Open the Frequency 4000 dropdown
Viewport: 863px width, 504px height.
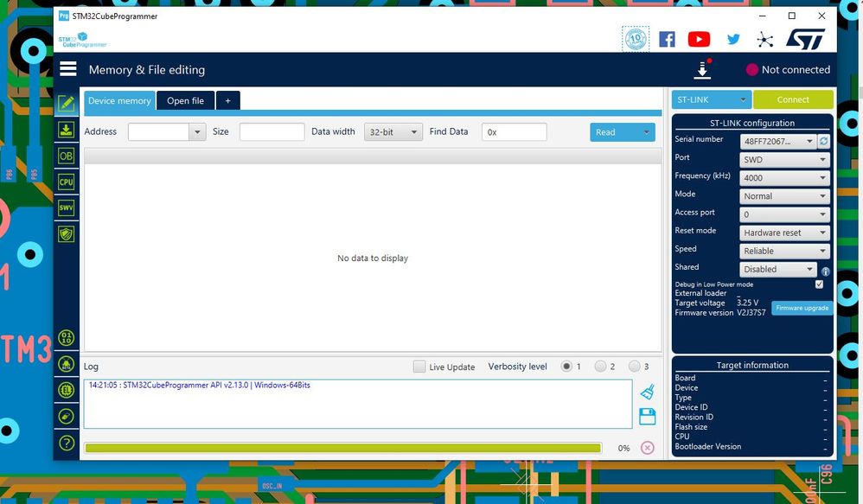point(784,178)
